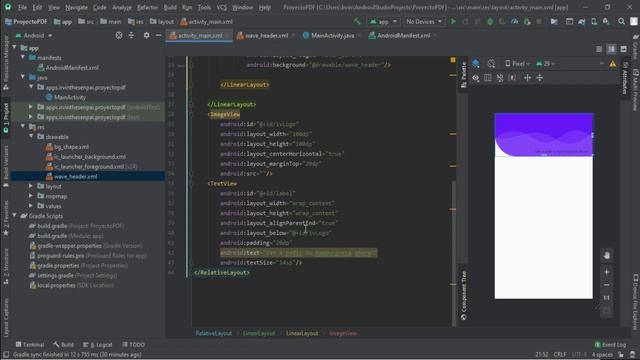Click the preview warnings triangle icon
Image resolution: width=640 pixels, height=360 pixels.
(613, 64)
